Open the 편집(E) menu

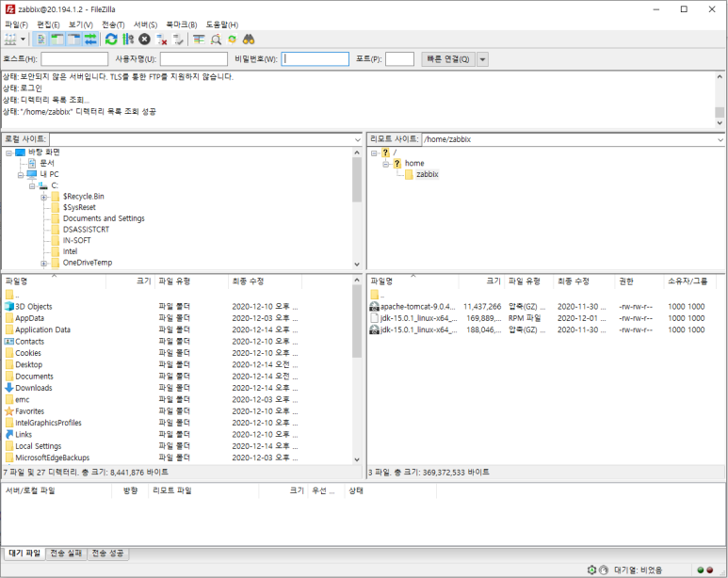pos(48,24)
